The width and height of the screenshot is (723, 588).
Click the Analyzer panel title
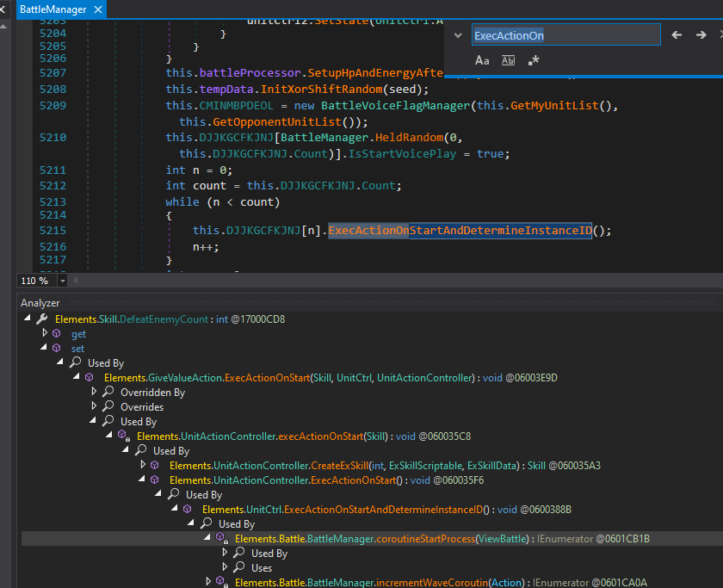click(40, 303)
